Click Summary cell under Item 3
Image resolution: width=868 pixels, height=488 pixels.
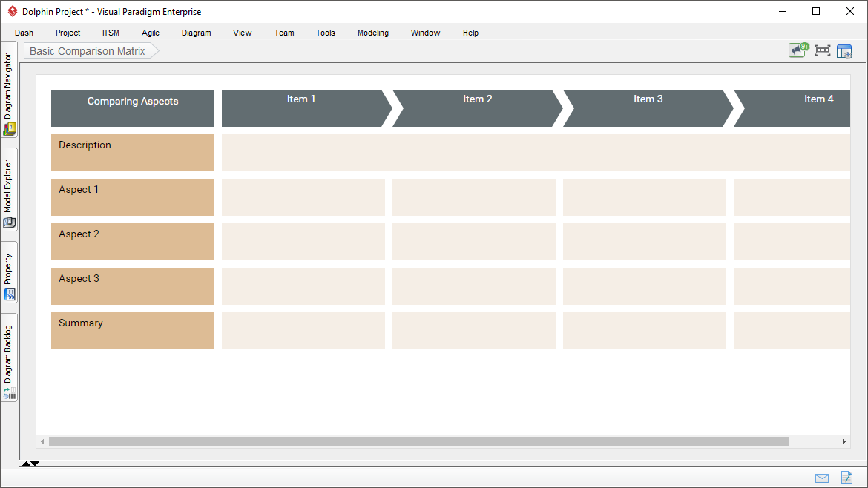click(645, 331)
